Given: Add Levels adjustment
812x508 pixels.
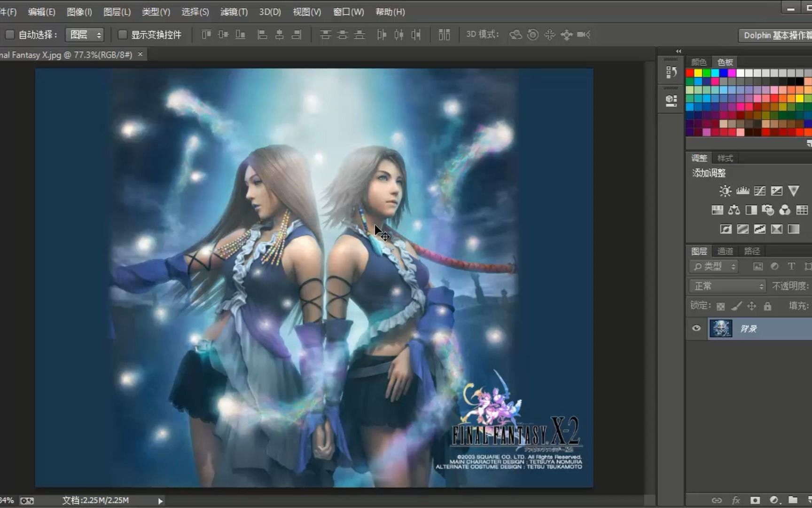Looking at the screenshot, I should pos(742,190).
